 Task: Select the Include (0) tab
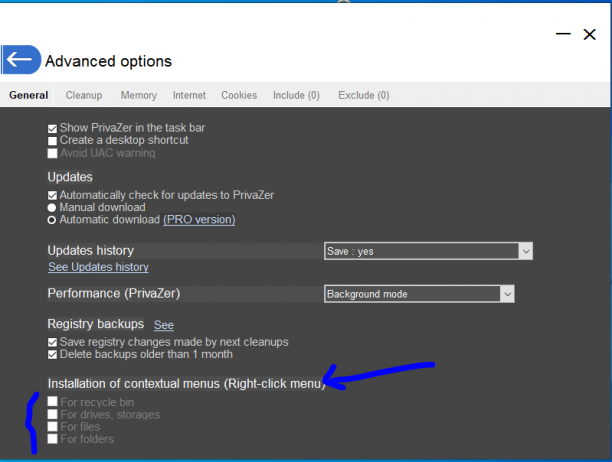[296, 95]
